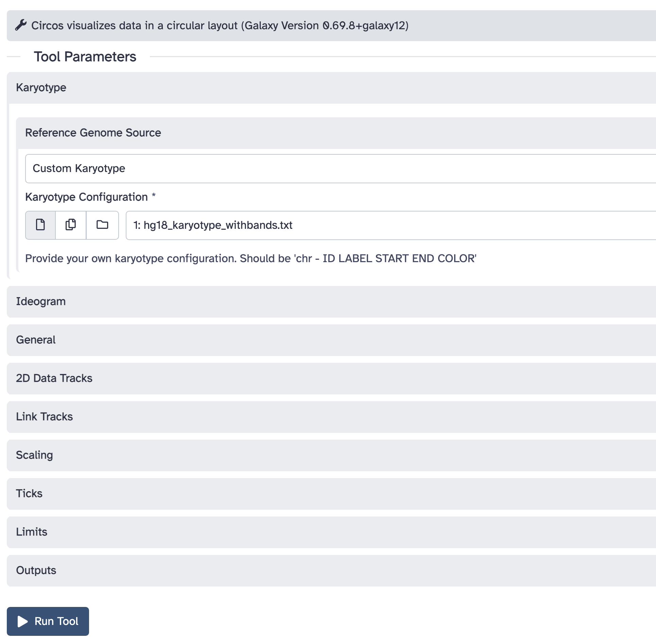The image size is (656, 644).
Task: Click the Karyotype Configuration label
Action: coord(86,197)
